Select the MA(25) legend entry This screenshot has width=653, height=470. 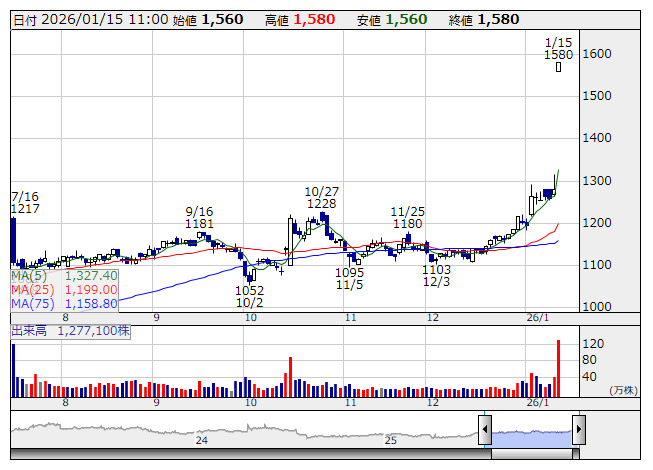(65, 289)
